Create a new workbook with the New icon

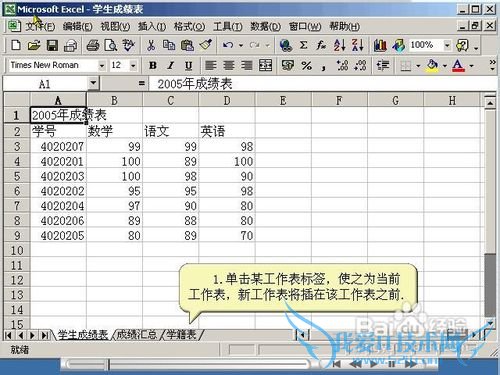pos(16,45)
